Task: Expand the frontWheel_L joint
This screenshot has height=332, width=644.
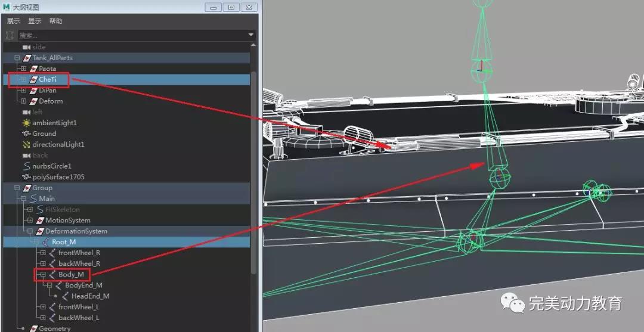Action: pyautogui.click(x=43, y=307)
